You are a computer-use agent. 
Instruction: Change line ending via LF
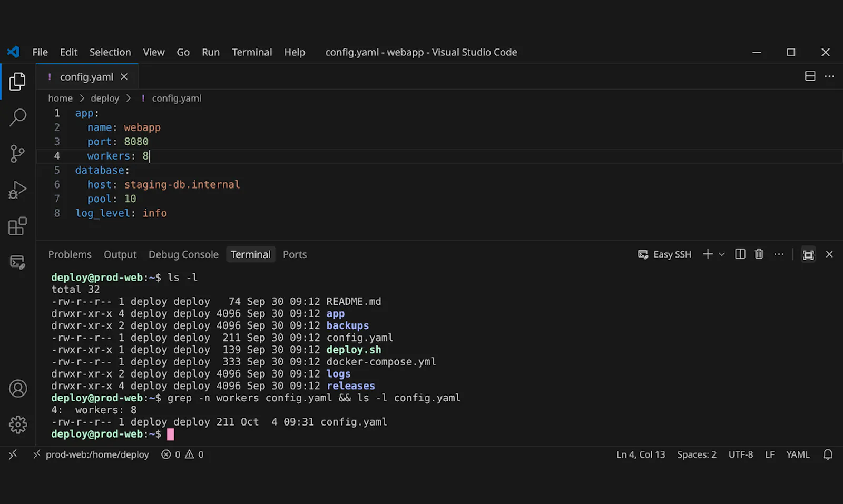(770, 454)
